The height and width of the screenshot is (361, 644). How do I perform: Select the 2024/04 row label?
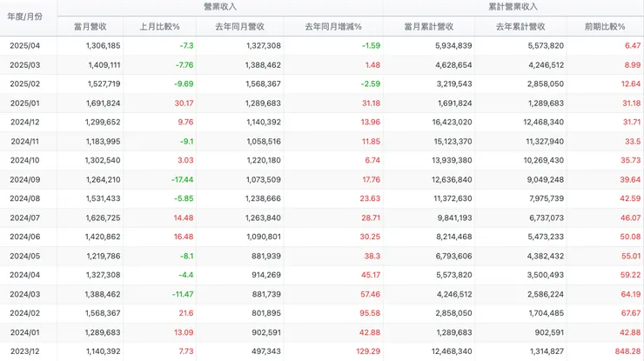pos(25,275)
